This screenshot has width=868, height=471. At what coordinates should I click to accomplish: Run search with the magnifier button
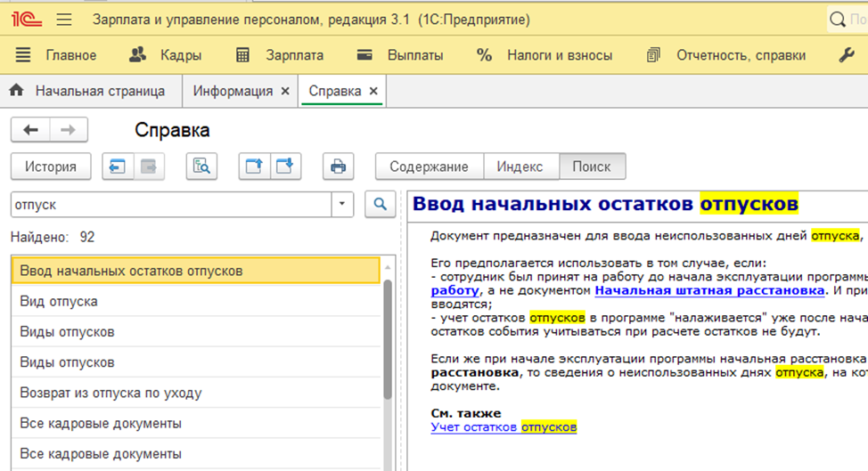click(381, 205)
